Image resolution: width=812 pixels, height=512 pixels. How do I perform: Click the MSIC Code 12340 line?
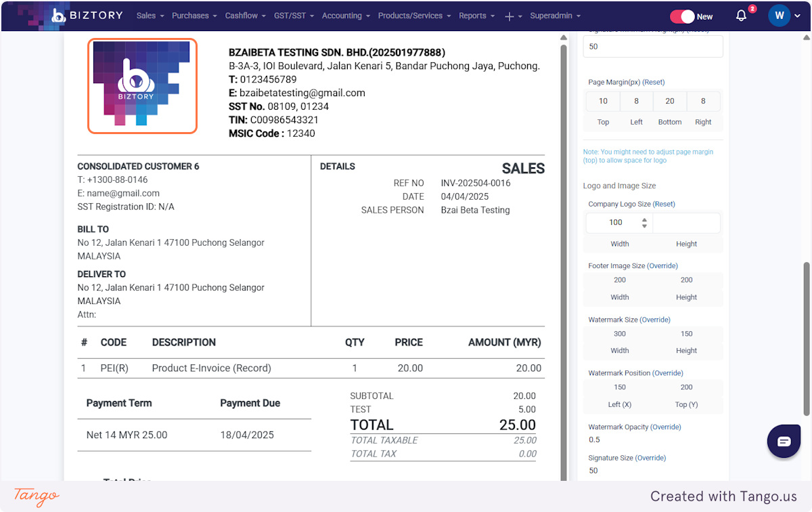(x=272, y=134)
